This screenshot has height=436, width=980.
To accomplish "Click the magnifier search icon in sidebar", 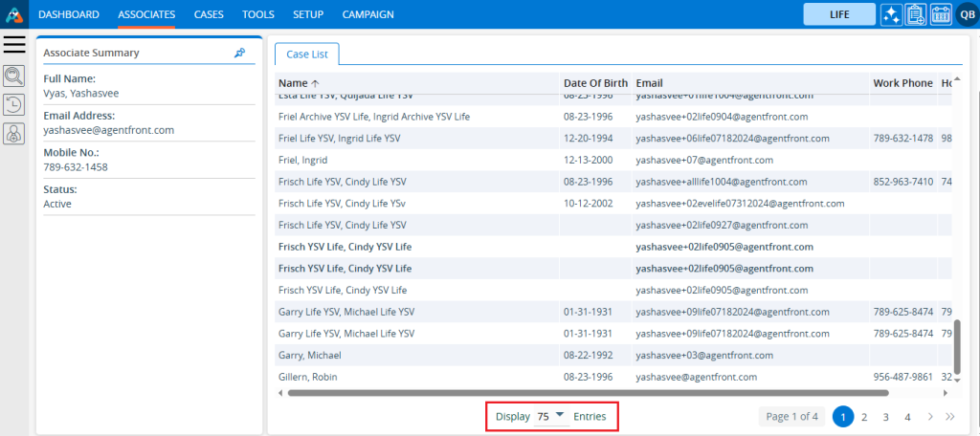I will [14, 76].
